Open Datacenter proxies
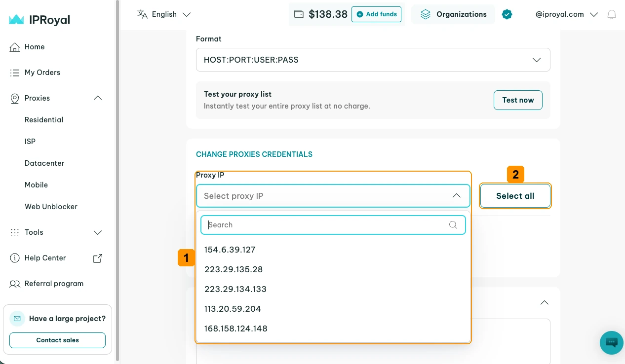 coord(44,163)
